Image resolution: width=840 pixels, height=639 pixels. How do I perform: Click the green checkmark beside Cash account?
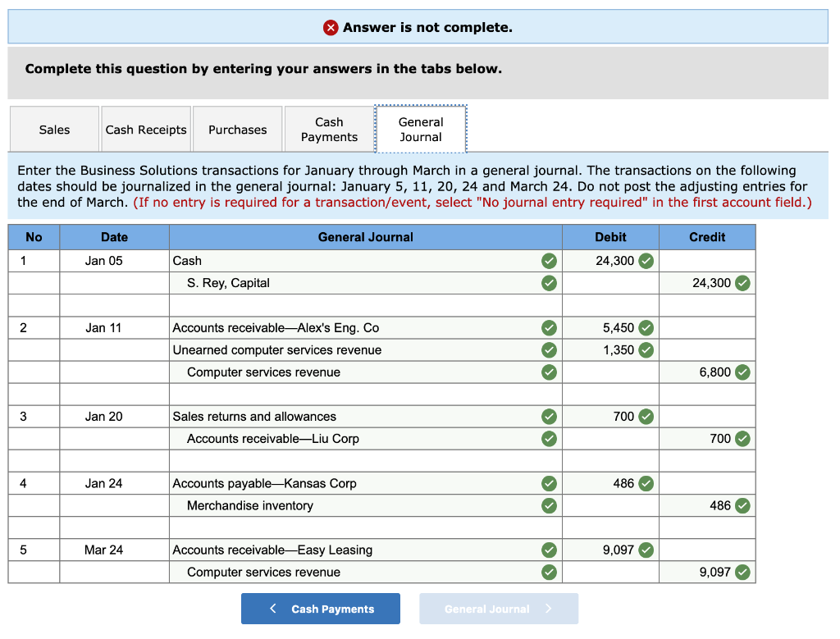click(x=549, y=261)
